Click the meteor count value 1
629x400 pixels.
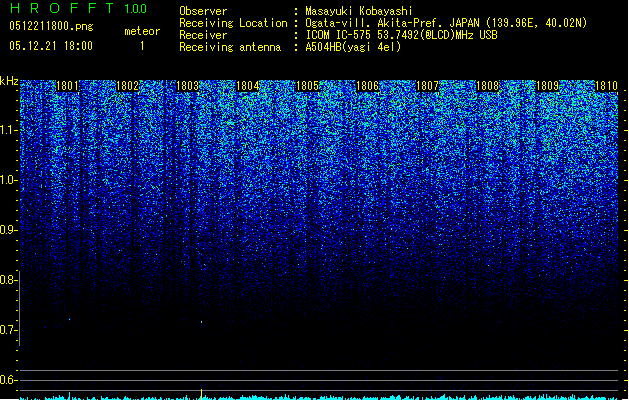tap(142, 46)
